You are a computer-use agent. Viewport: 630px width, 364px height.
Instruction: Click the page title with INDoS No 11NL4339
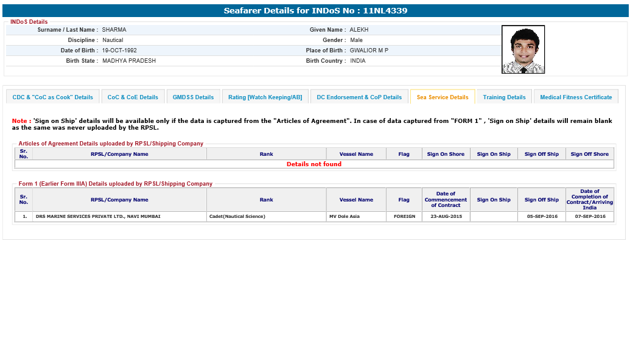315,11
